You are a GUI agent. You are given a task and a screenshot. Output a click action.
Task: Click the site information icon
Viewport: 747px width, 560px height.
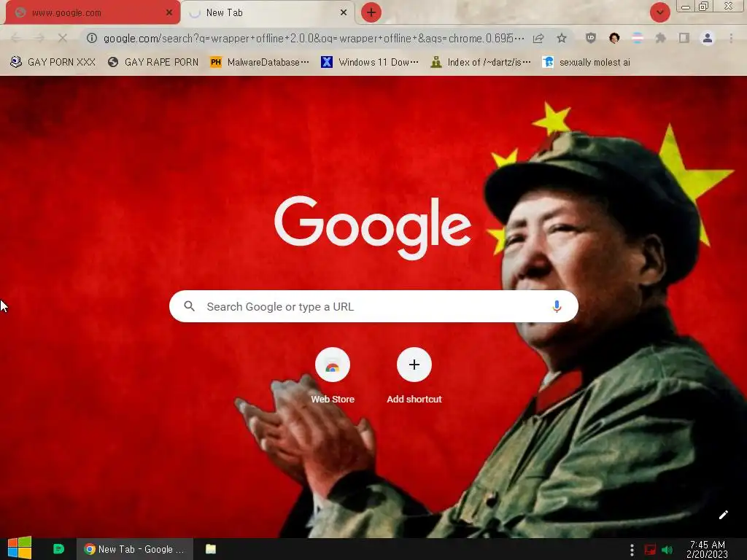[x=92, y=38]
